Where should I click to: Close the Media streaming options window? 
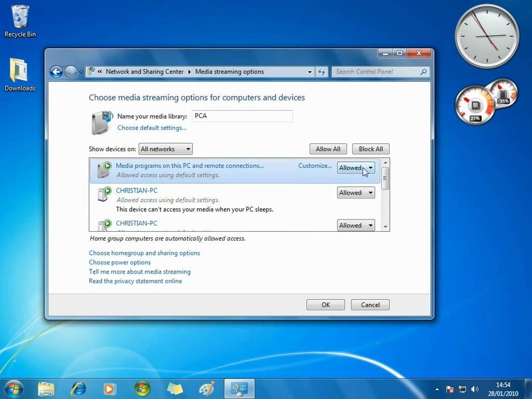[x=419, y=53]
